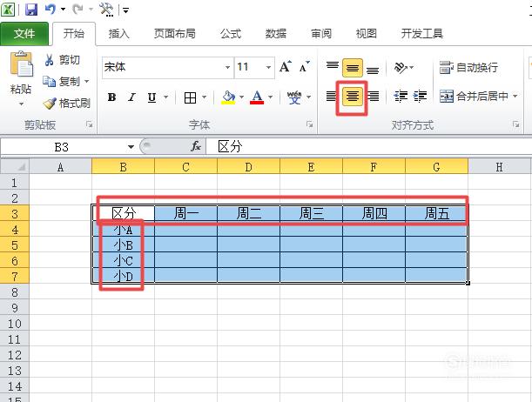Click the decrease indent icon
Screen dimensions: 532x402
coord(401,97)
